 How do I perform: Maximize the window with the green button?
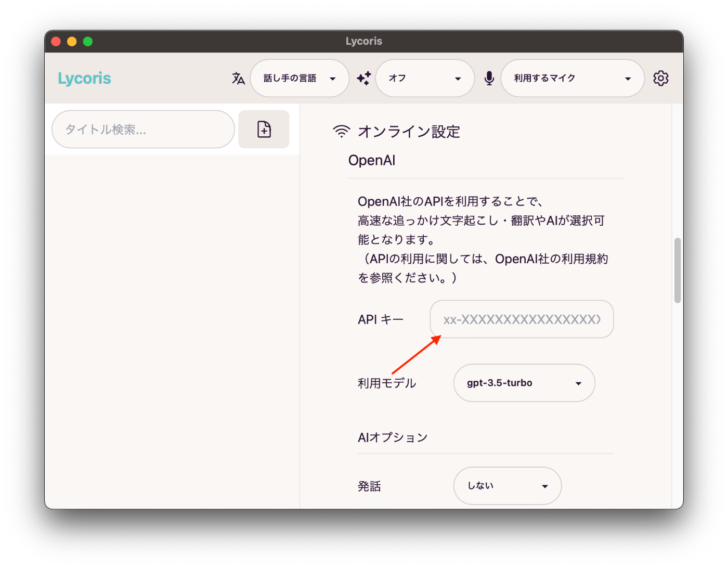(x=88, y=42)
